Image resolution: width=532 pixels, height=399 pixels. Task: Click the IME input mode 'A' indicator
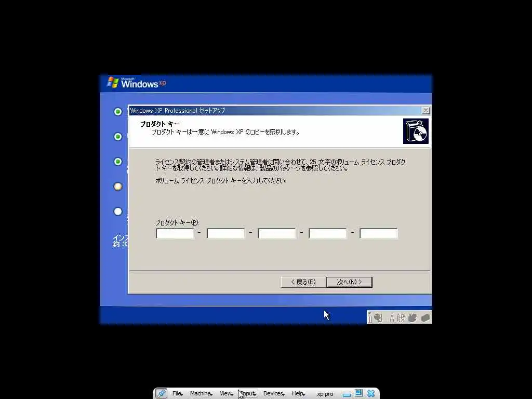tap(392, 318)
